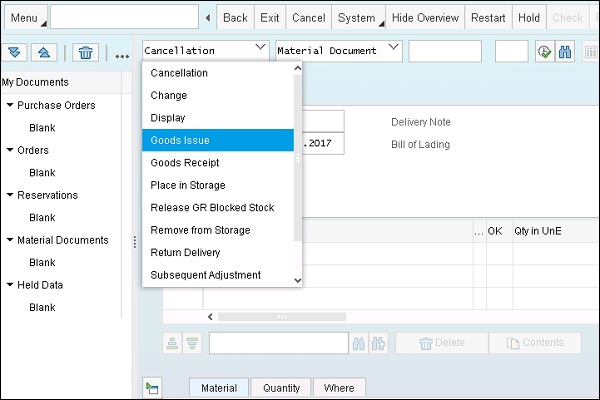600x400 pixels.
Task: Collapse the Purchase Orders tree node
Action: pyautogui.click(x=9, y=105)
